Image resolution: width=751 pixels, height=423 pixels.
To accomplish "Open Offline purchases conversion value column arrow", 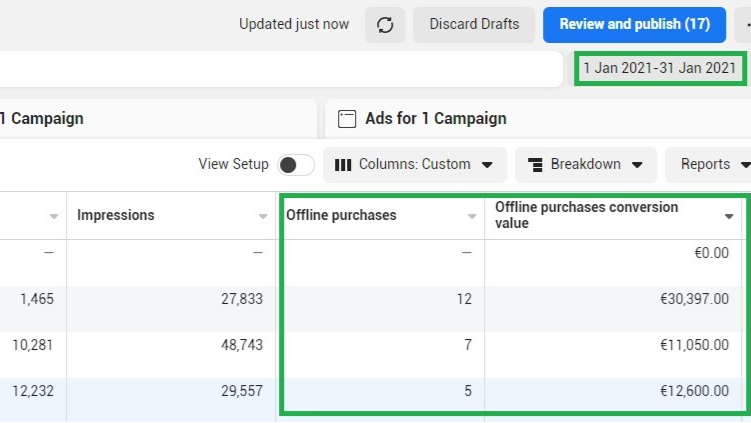I will [729, 216].
